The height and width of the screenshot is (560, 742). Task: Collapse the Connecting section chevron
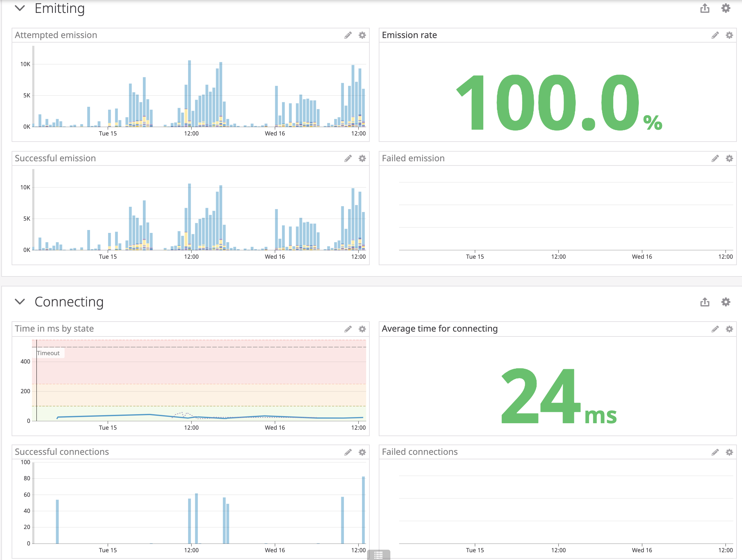(x=20, y=302)
